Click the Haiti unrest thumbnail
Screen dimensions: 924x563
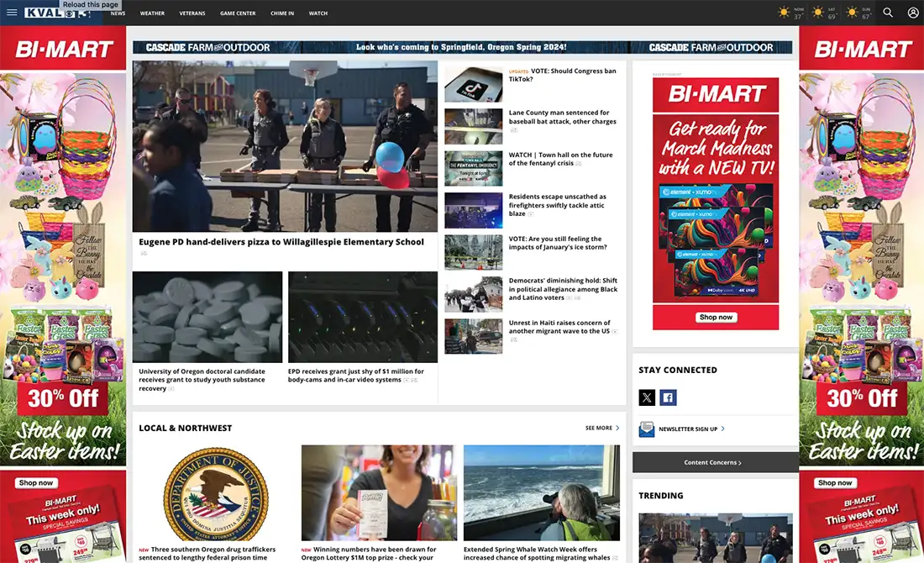point(473,336)
